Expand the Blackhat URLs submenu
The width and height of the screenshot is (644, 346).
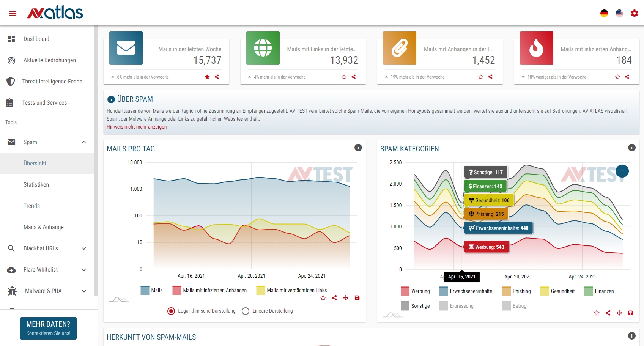84,248
